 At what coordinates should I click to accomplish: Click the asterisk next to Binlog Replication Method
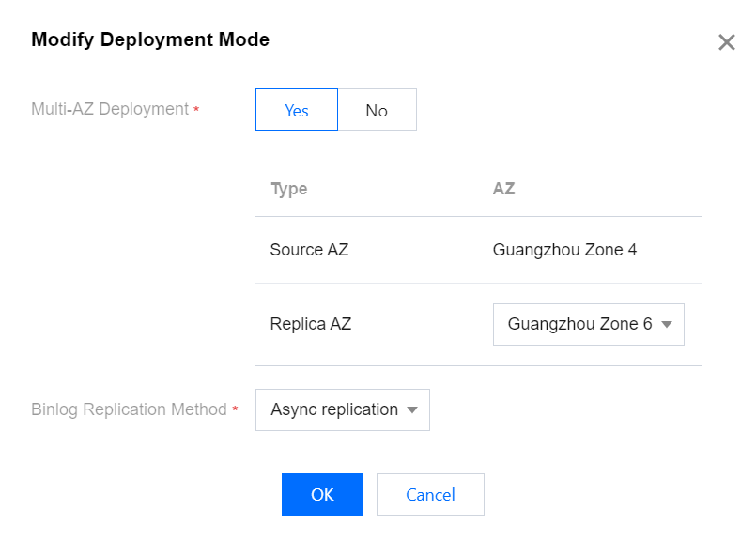coord(235,411)
